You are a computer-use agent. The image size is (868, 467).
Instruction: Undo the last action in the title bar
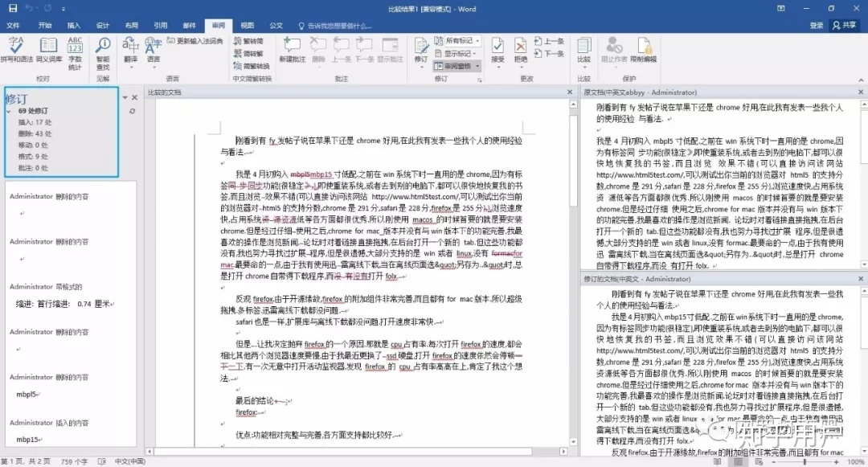coord(30,8)
